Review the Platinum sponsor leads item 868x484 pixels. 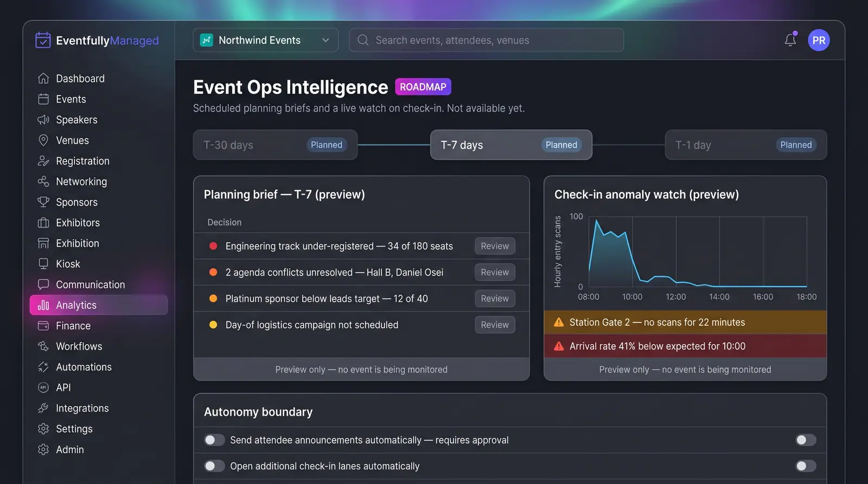495,299
